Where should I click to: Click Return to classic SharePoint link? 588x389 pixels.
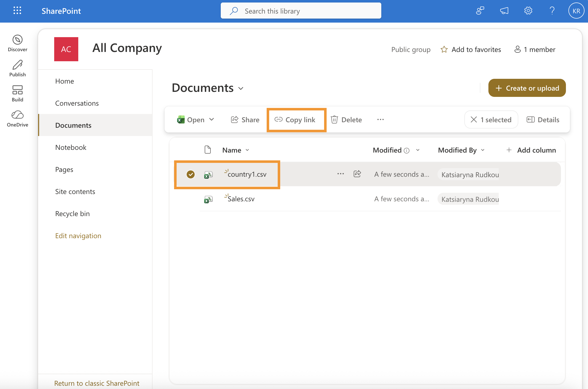point(97,383)
